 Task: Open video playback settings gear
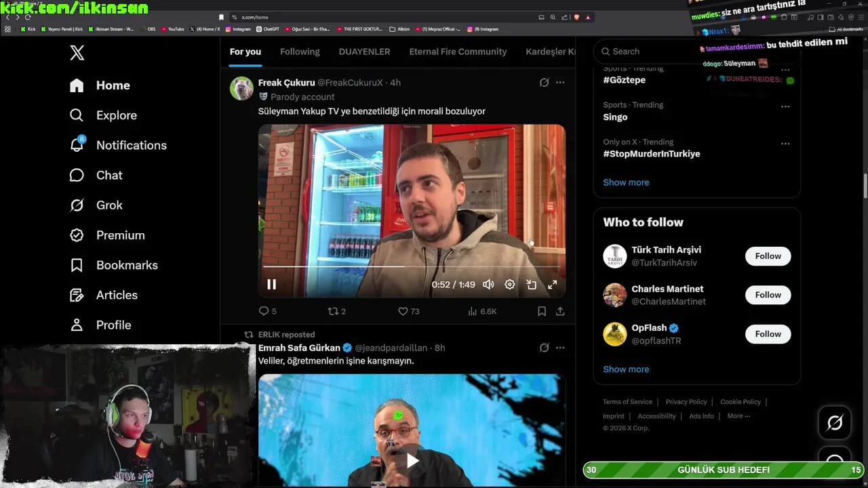click(510, 285)
